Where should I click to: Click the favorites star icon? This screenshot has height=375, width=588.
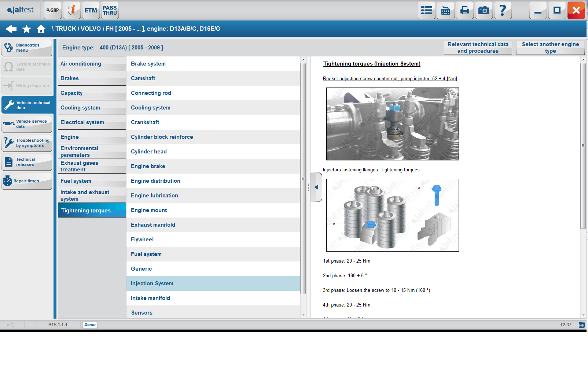[x=26, y=29]
